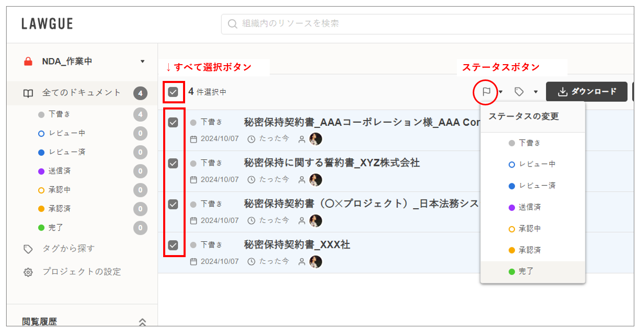Uncheck the 秘密保持に関する誓約書_XYZ株式会社 checkbox

tap(173, 163)
